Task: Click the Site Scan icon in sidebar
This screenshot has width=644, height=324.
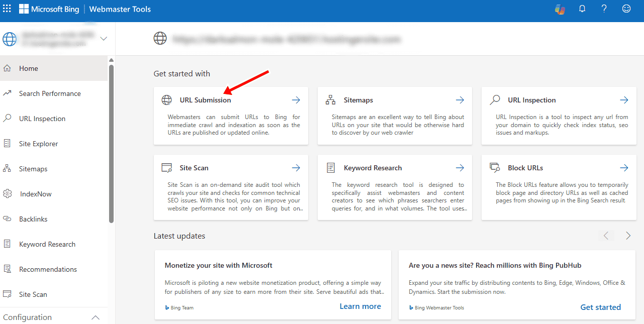Action: coord(7,294)
